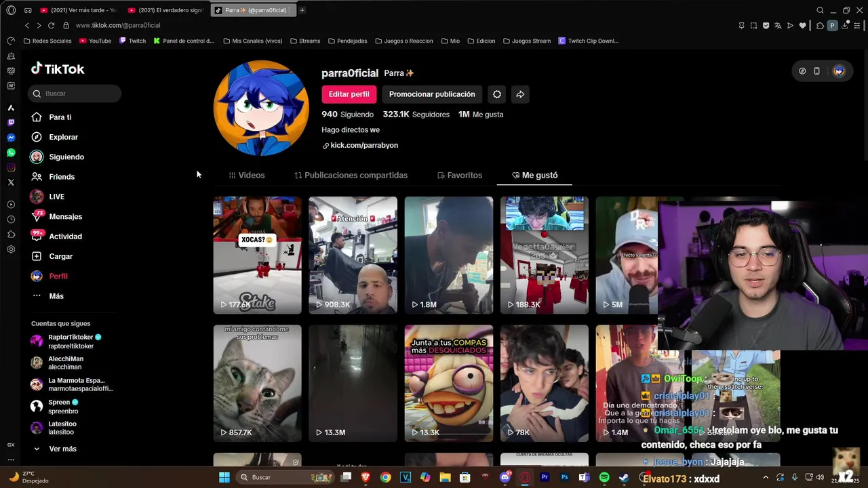Click the snapshot capture icon in address bar
The image size is (868, 488).
tap(753, 26)
